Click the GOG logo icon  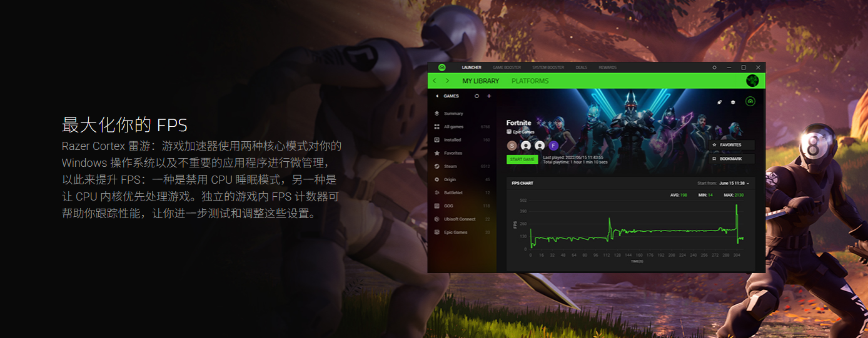point(437,206)
